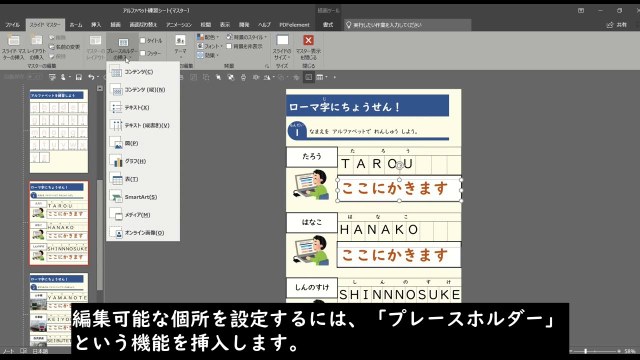Viewport: 640px width, 360px height.
Task: Open the Background Styles dropdown
Action: 247,37
